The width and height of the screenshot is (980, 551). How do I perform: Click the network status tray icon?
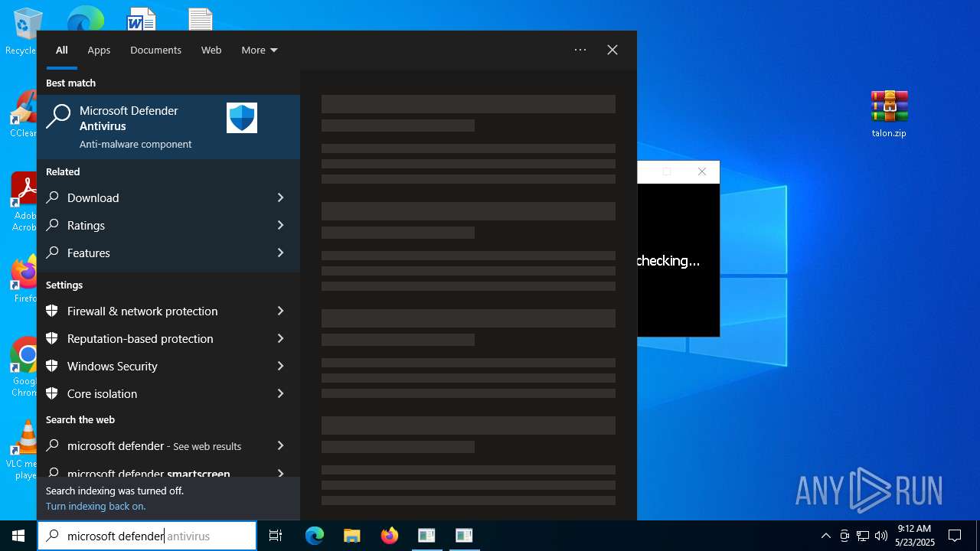tap(863, 536)
